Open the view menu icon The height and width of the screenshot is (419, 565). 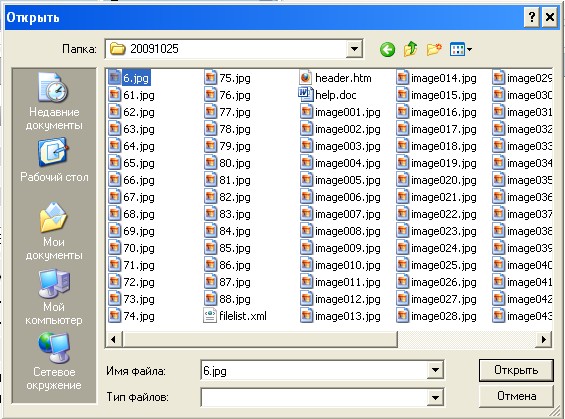[461, 49]
